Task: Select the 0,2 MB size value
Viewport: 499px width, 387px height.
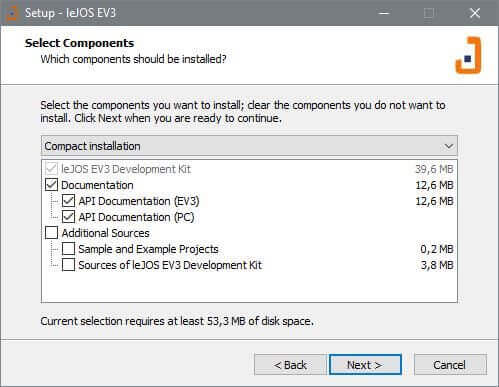Action: click(x=437, y=249)
